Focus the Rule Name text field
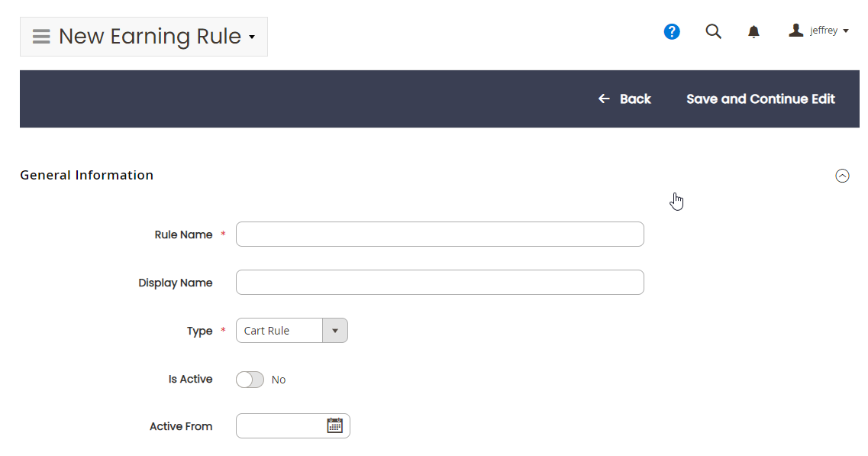This screenshot has height=456, width=868. (x=440, y=234)
